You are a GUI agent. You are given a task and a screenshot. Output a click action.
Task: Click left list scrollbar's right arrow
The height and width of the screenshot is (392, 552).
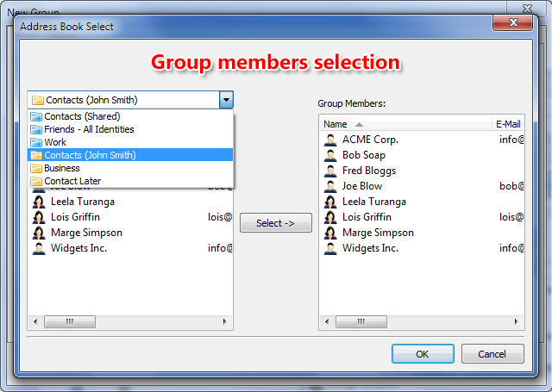[x=224, y=321]
